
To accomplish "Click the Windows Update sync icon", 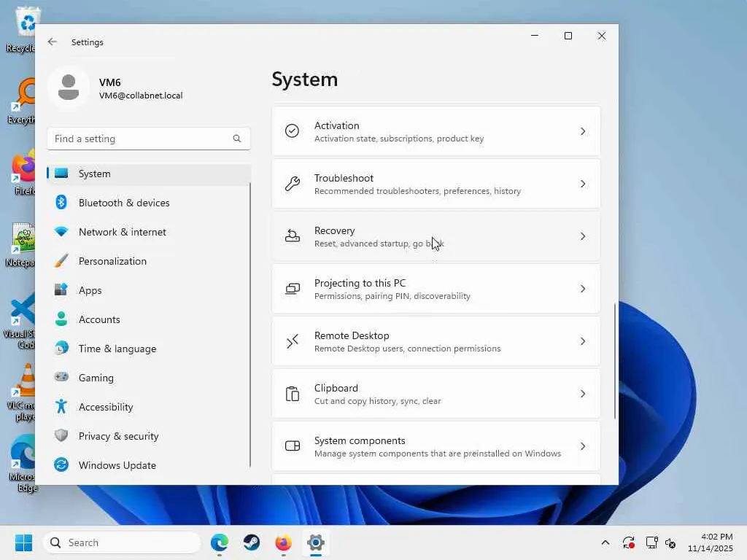I will coord(61,464).
